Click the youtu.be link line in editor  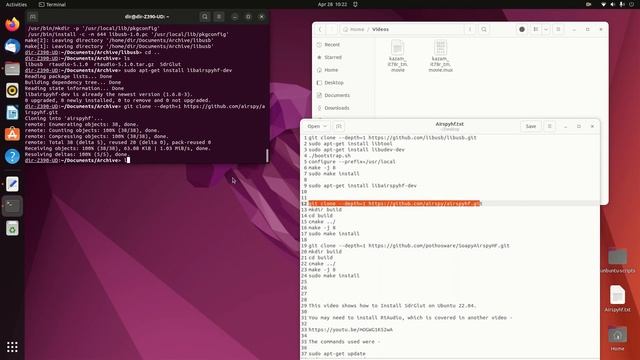(x=351, y=329)
